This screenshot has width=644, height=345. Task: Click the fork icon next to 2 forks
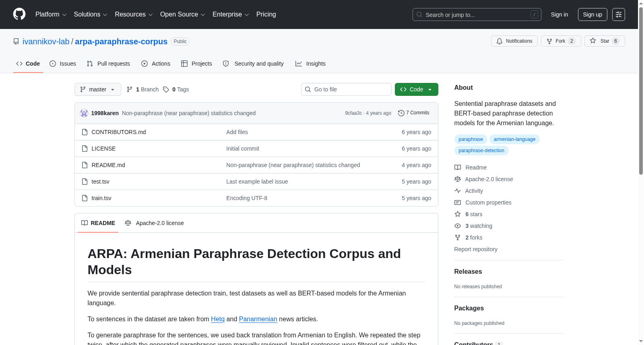458,238
